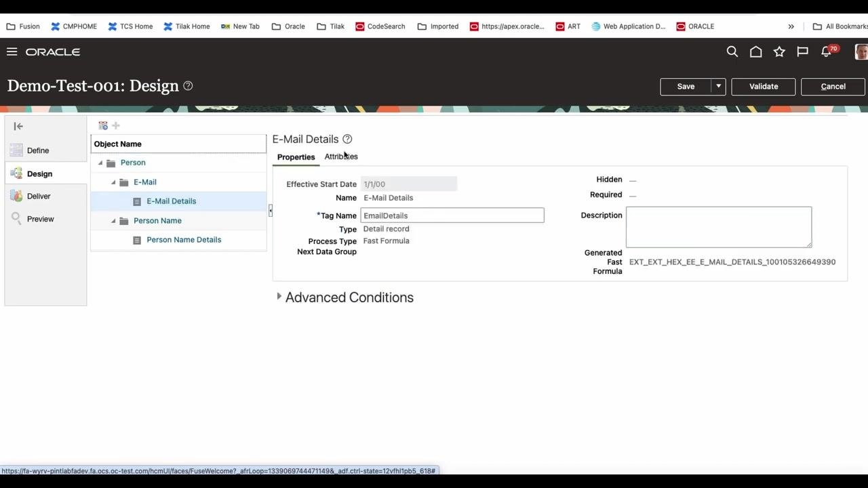Open the user profile avatar
The image size is (868, 488).
click(x=861, y=52)
